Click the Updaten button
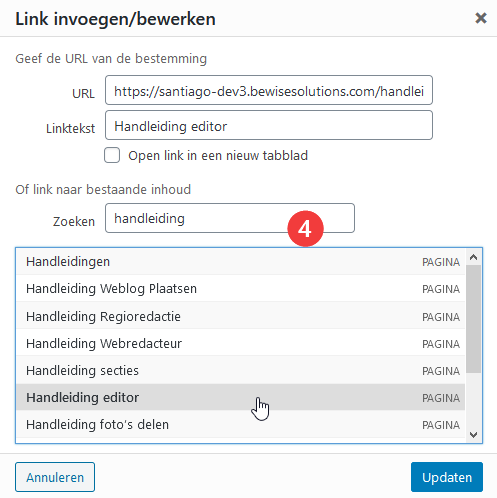The width and height of the screenshot is (497, 498). pos(447,477)
